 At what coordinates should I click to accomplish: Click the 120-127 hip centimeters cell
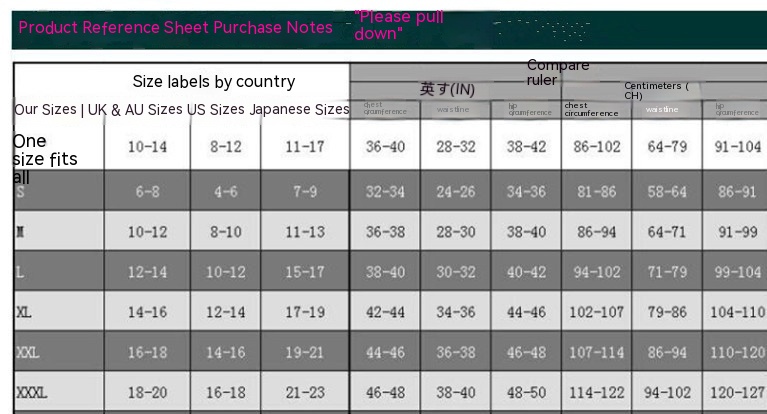[x=739, y=393]
